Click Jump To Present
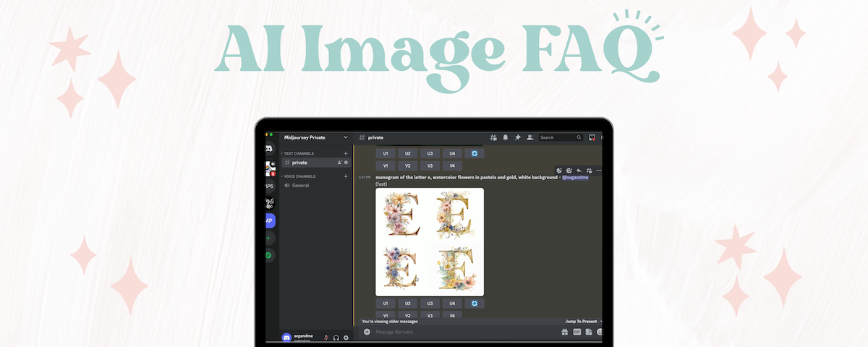868x347 pixels. coord(583,321)
